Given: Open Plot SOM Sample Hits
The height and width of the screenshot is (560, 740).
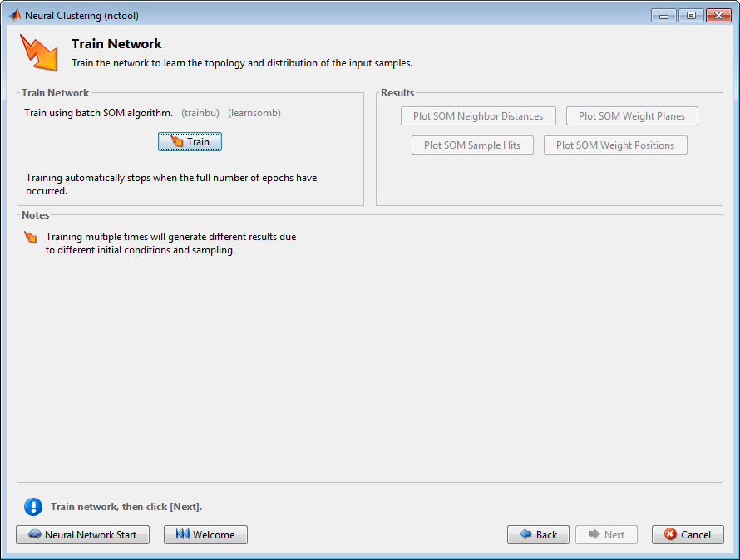Looking at the screenshot, I should click(x=472, y=145).
